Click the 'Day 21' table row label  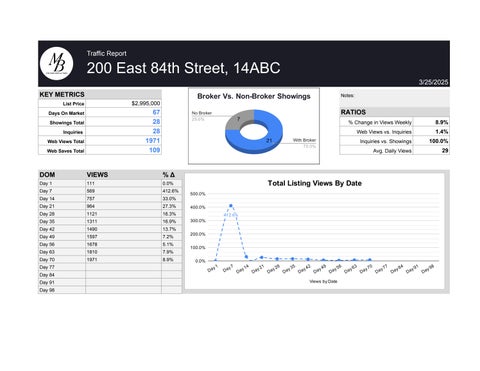(x=47, y=206)
